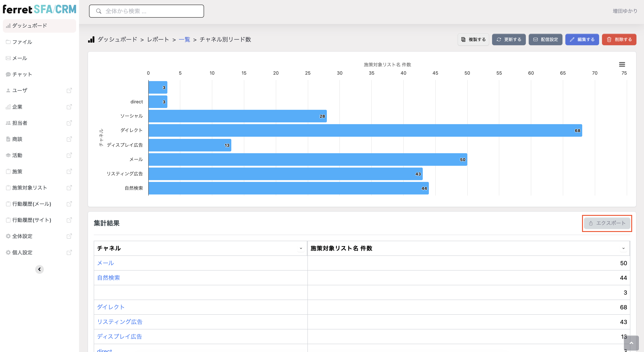This screenshot has height=352, width=644.
Task: Click the bar chart icon in breadcrumb
Action: [x=91, y=39]
